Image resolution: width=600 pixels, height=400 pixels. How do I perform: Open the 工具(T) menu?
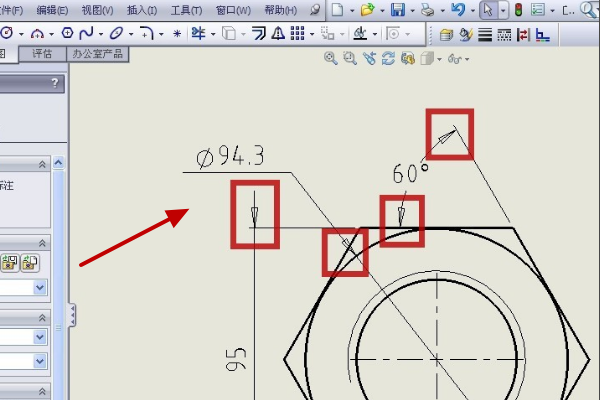click(x=186, y=10)
